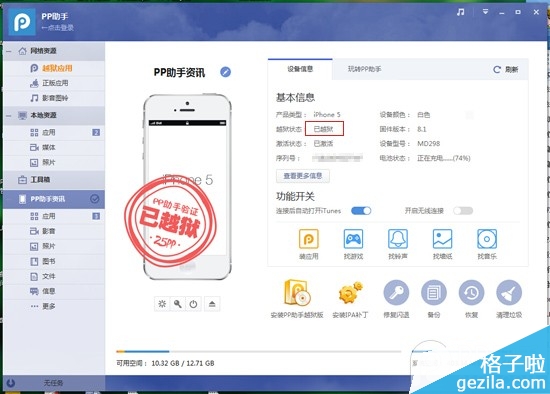Click the brightness sun icon under phone
This screenshot has width=550, height=394.
point(162,304)
